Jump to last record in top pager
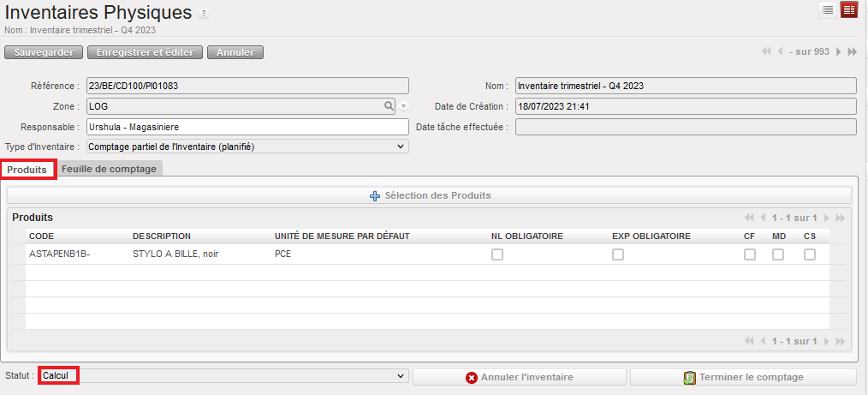Screen dimensions: 868x395 point(853,52)
